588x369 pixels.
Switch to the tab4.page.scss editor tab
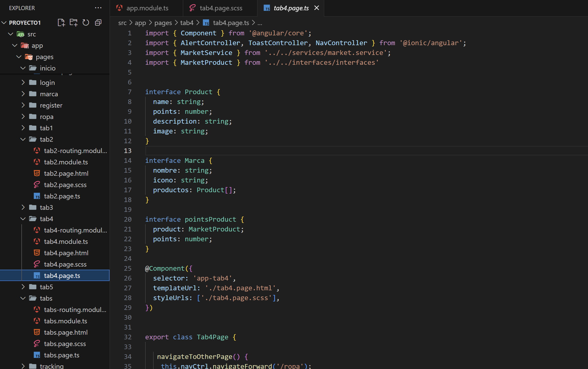pyautogui.click(x=221, y=8)
